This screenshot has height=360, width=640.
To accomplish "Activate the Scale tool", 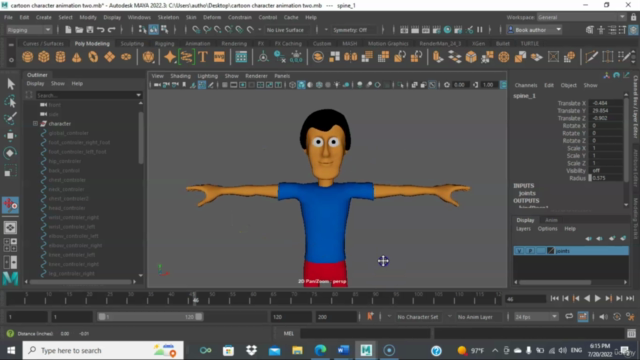I will pyautogui.click(x=10, y=171).
